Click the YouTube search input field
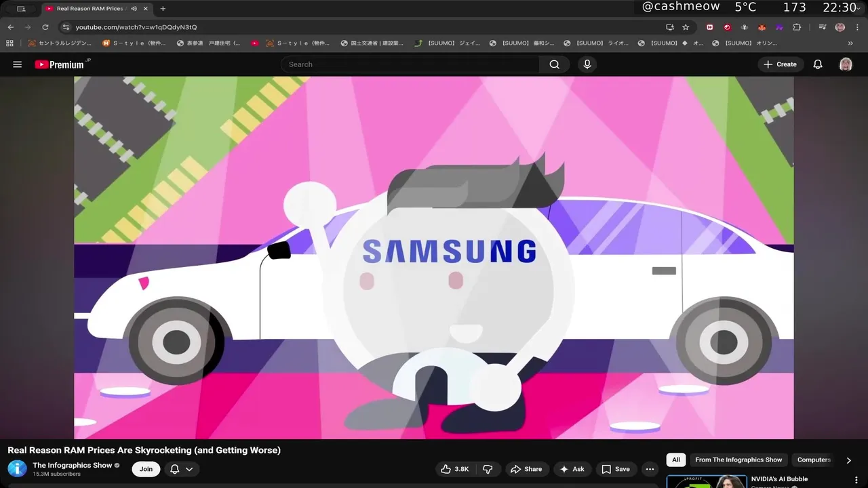The image size is (868, 488). click(x=410, y=64)
